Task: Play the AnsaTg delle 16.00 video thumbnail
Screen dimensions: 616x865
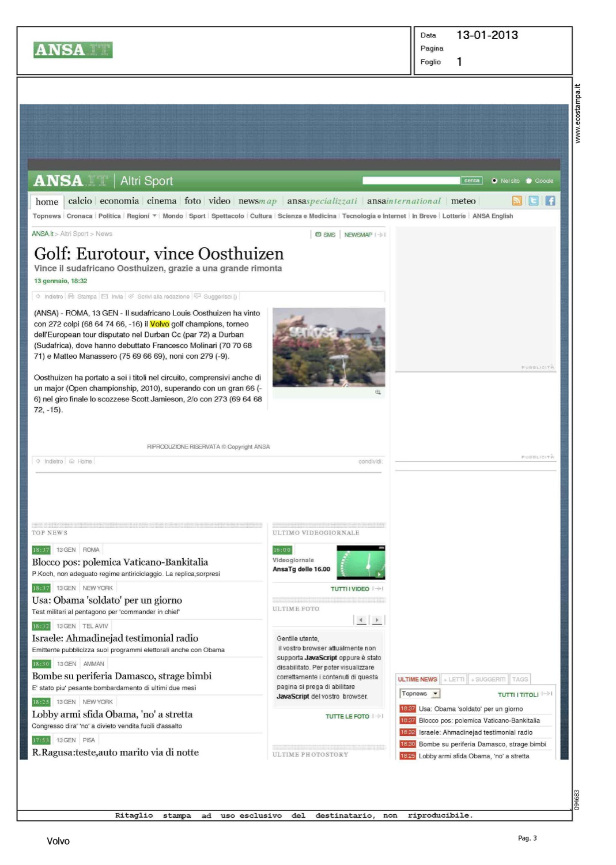Action: (361, 562)
